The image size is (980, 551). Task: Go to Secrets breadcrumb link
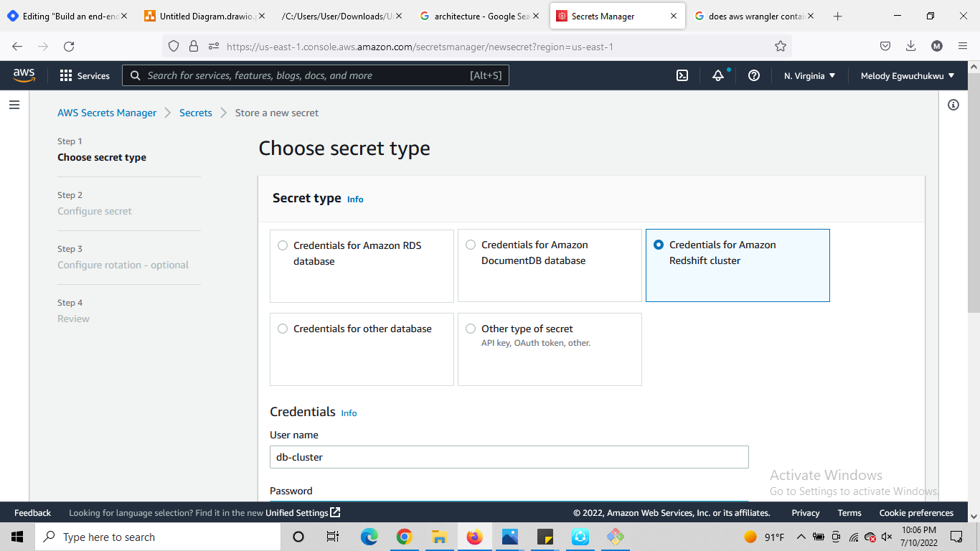tap(196, 113)
